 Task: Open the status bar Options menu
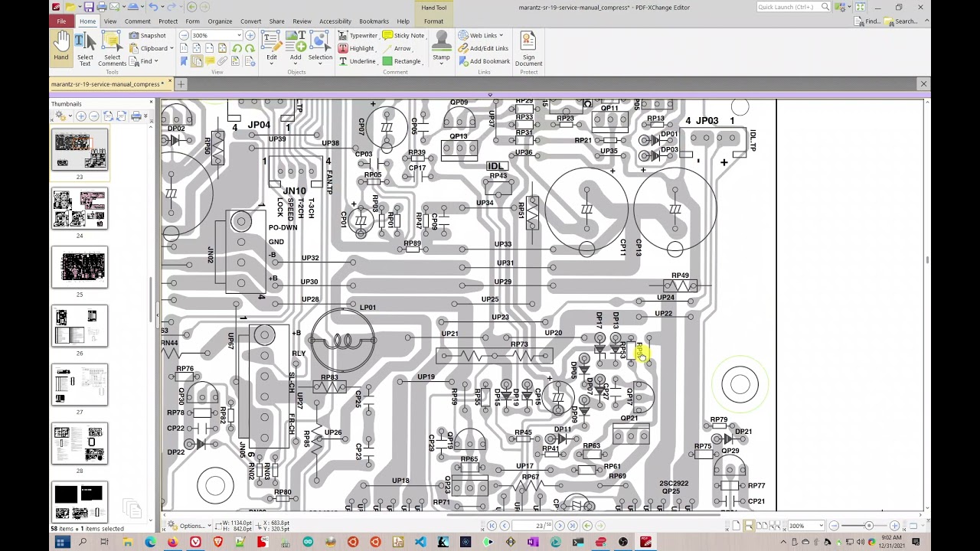coord(190,526)
